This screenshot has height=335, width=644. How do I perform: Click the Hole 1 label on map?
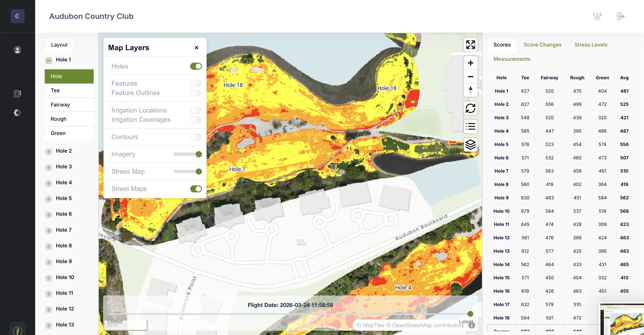coord(237,169)
